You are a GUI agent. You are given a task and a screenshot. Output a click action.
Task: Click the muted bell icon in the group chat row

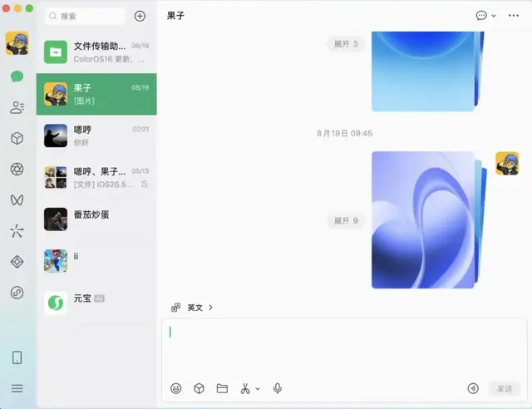[x=145, y=184]
